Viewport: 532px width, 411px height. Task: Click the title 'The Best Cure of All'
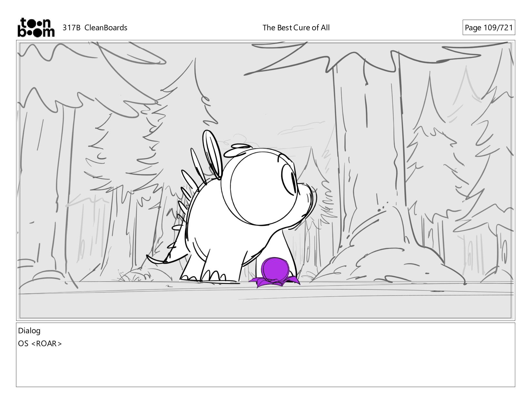pos(296,28)
